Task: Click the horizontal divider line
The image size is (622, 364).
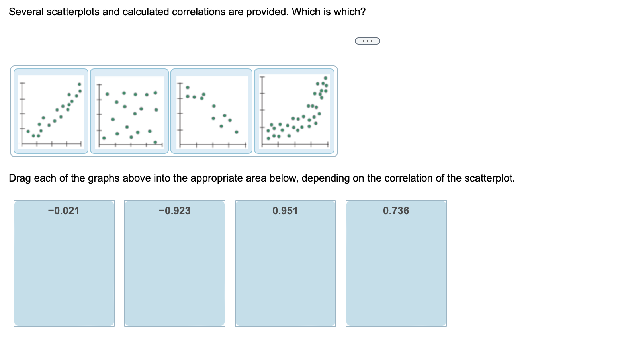Action: (159, 40)
